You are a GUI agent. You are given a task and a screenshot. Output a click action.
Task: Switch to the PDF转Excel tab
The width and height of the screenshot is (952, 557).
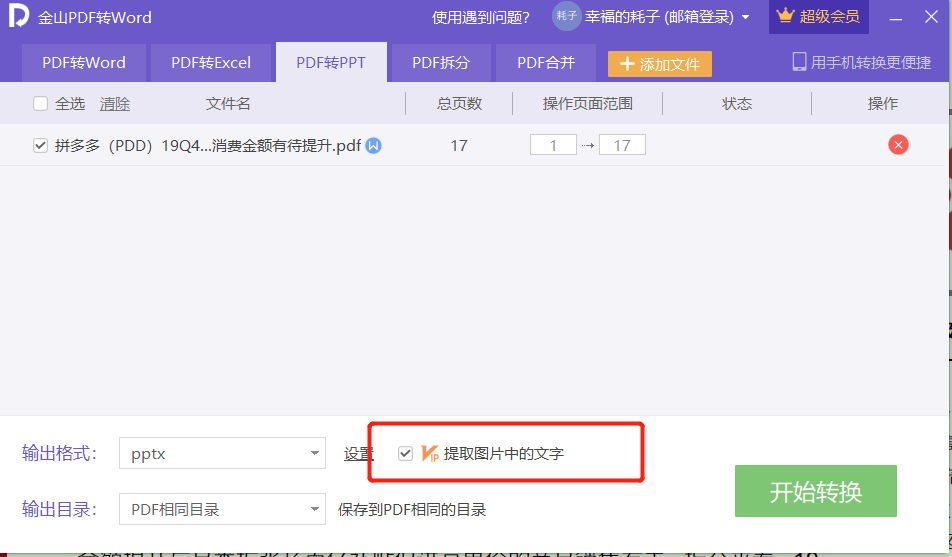(x=211, y=63)
